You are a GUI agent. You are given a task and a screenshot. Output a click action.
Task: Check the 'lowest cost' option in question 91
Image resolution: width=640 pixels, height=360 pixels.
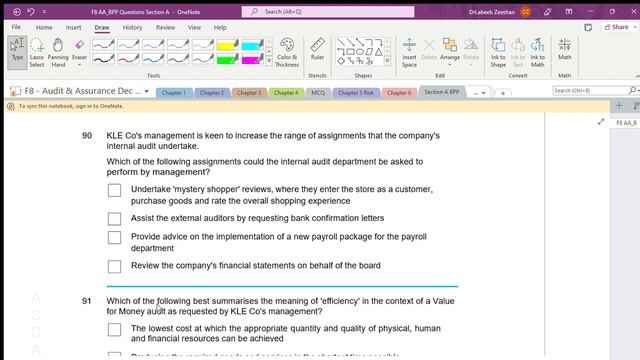114,329
